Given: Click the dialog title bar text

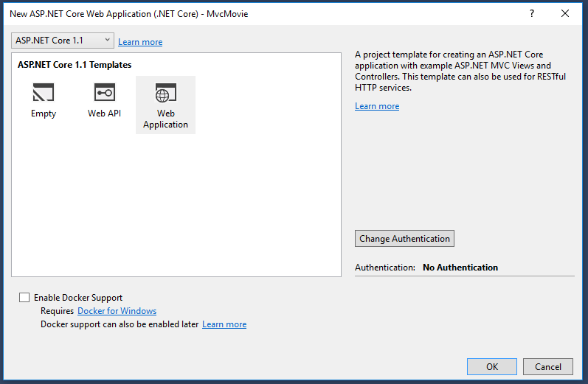Looking at the screenshot, I should point(129,13).
